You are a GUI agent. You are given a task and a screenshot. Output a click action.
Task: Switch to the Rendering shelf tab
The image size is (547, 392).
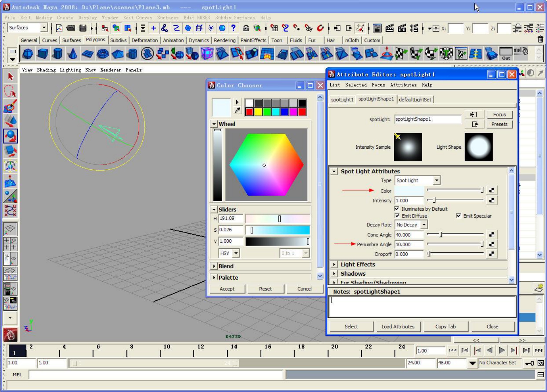[x=224, y=40]
